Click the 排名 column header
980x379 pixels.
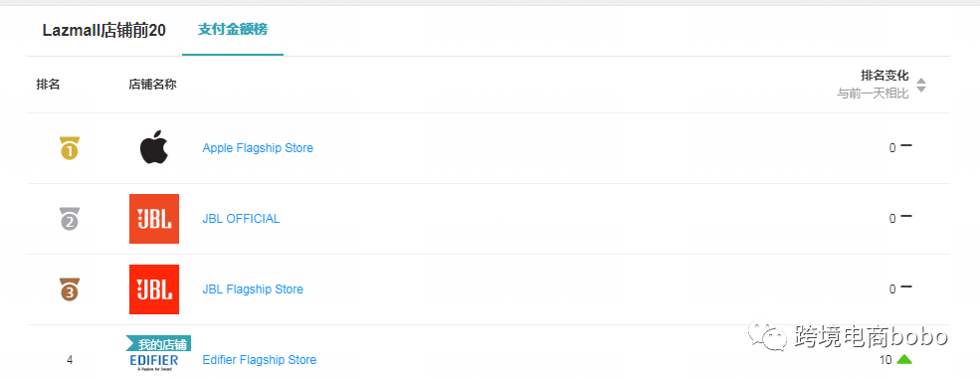(48, 85)
